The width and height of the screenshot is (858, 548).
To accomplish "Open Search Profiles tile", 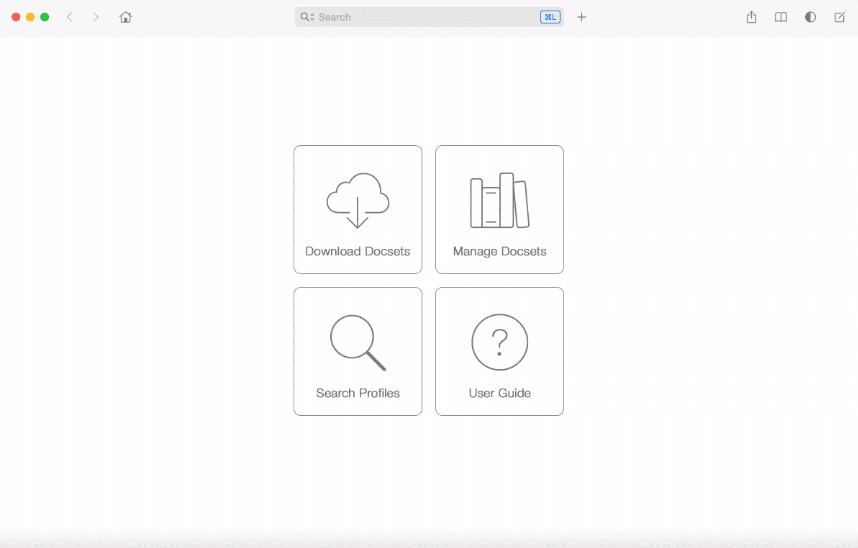I will click(358, 351).
